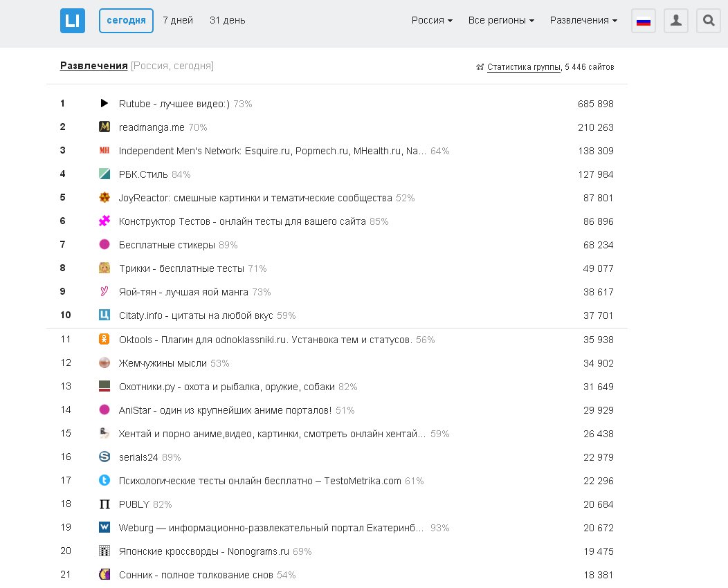
Task: Expand the Россия country dropdown
Action: pyautogui.click(x=432, y=21)
